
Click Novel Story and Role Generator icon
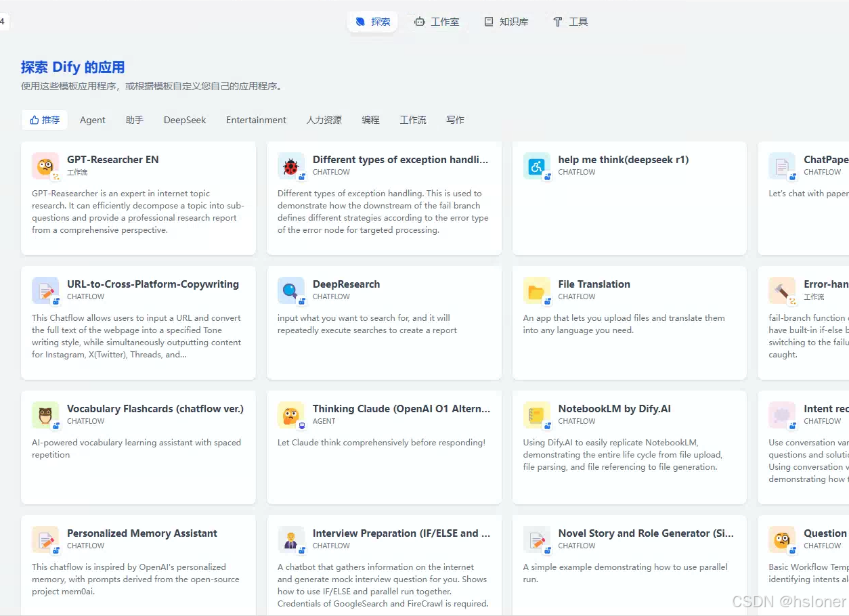pos(537,540)
